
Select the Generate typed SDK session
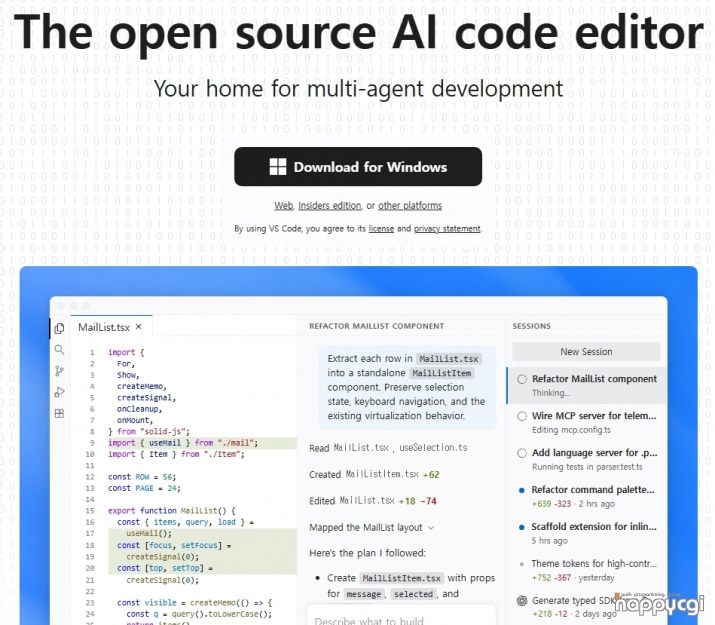(x=587, y=607)
